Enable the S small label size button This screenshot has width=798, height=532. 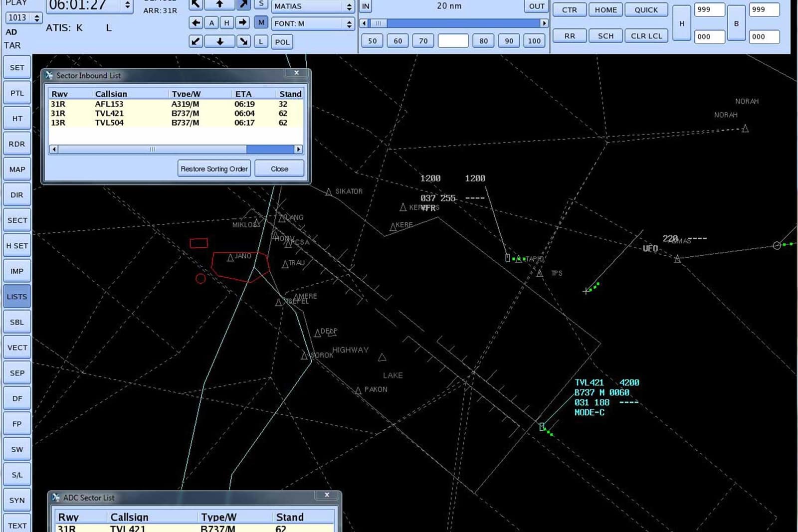(x=260, y=6)
